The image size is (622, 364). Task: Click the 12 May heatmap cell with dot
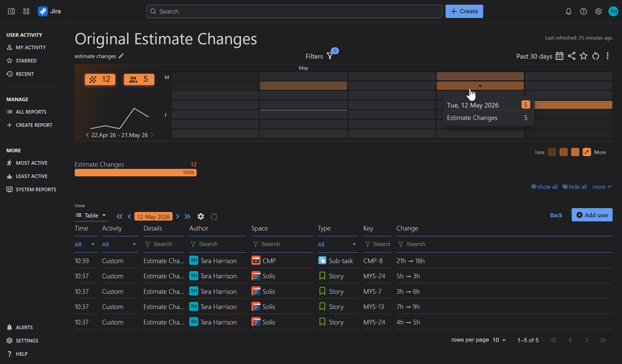point(480,86)
